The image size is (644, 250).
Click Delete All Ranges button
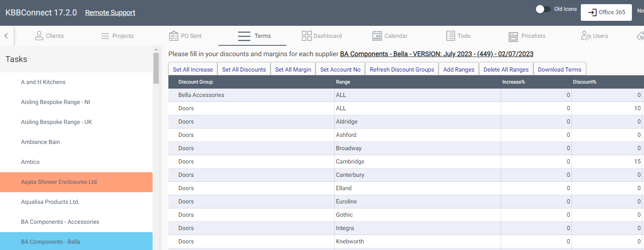tap(506, 69)
